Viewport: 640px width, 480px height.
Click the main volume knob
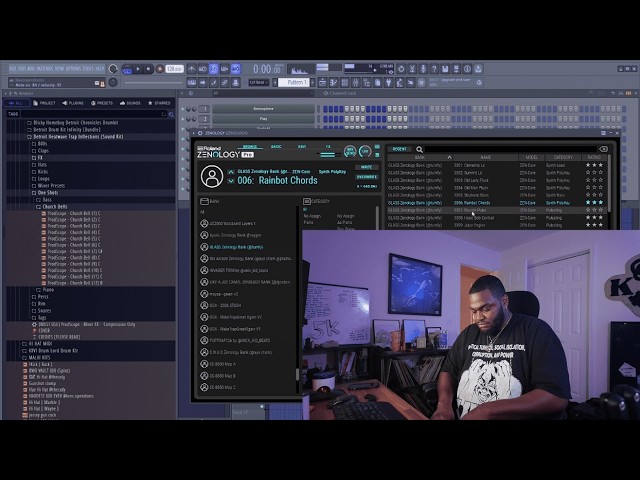click(x=113, y=69)
